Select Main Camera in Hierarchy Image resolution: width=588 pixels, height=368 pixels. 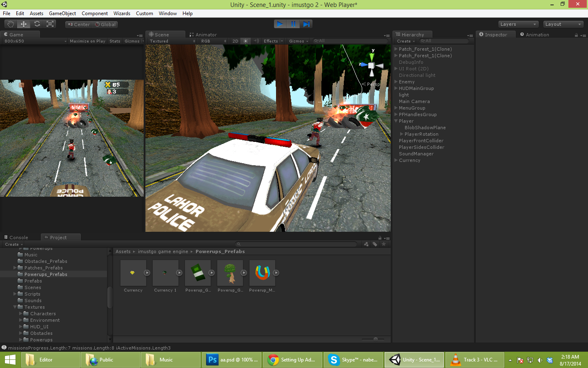414,101
